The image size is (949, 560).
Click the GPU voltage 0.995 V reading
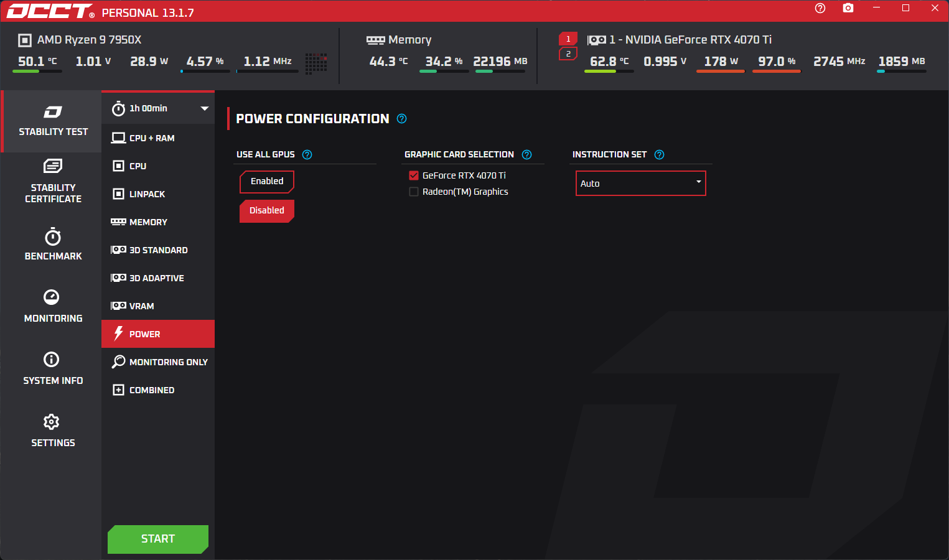(x=665, y=62)
